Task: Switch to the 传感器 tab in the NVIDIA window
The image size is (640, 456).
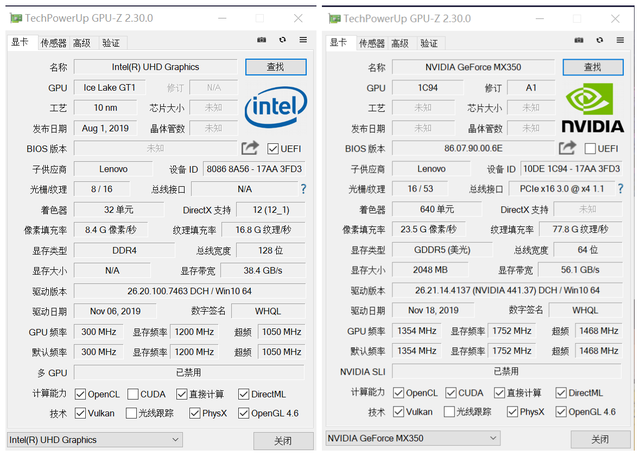Action: [371, 43]
